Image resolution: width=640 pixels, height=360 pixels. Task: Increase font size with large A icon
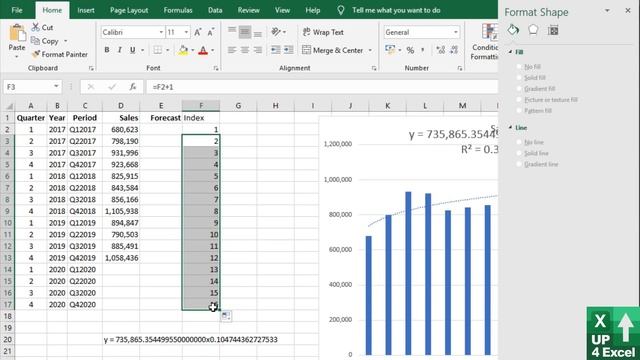[x=198, y=32]
